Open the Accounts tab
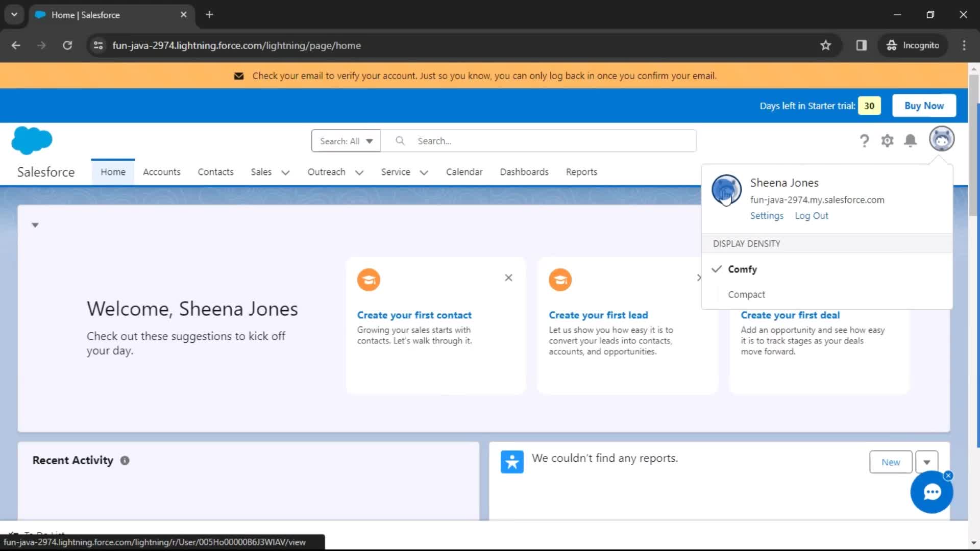The width and height of the screenshot is (980, 551). [162, 172]
